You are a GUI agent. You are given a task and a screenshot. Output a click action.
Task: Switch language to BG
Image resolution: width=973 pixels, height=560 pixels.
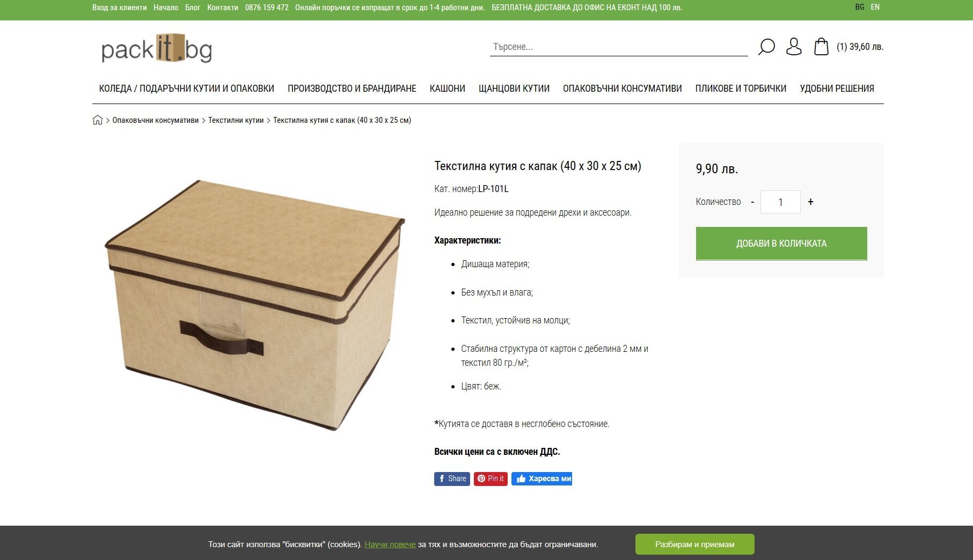coord(860,7)
